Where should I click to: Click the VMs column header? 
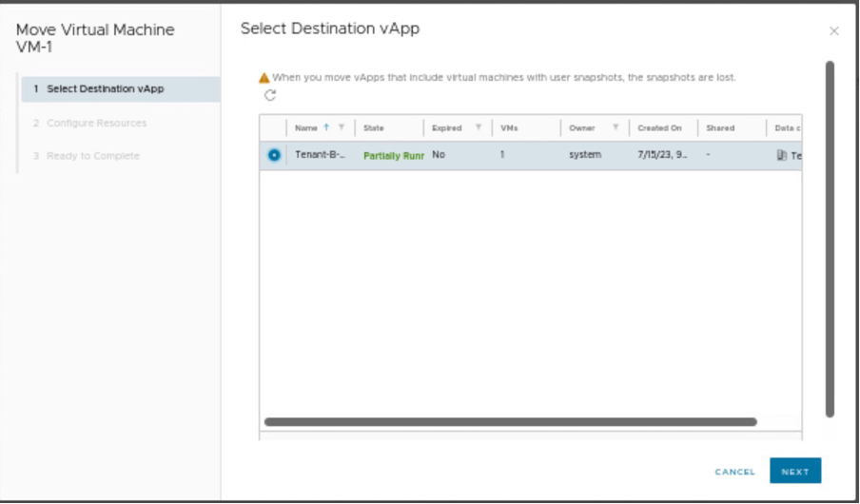[509, 127]
